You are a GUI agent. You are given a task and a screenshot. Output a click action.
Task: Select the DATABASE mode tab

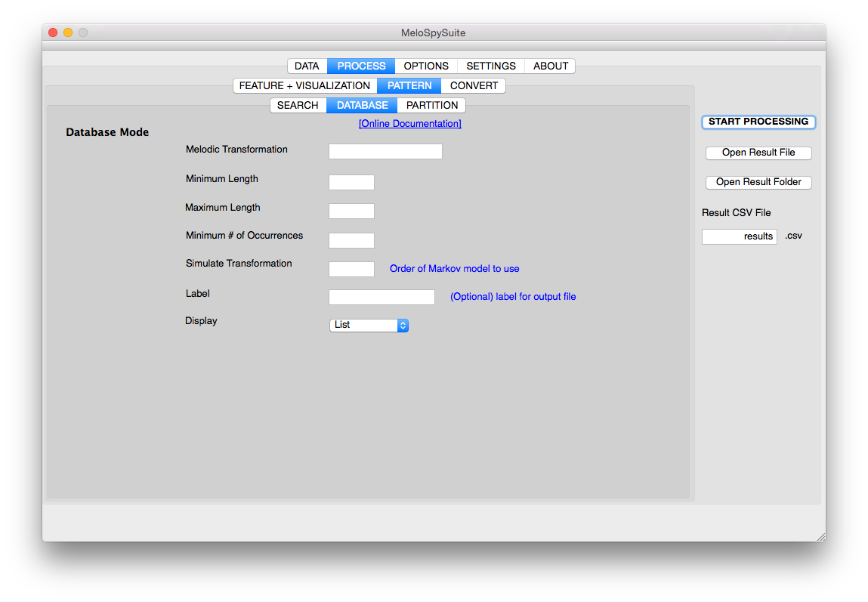tap(362, 105)
